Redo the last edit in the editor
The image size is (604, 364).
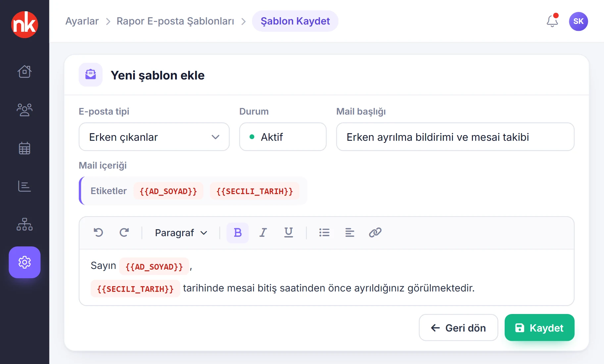(124, 233)
